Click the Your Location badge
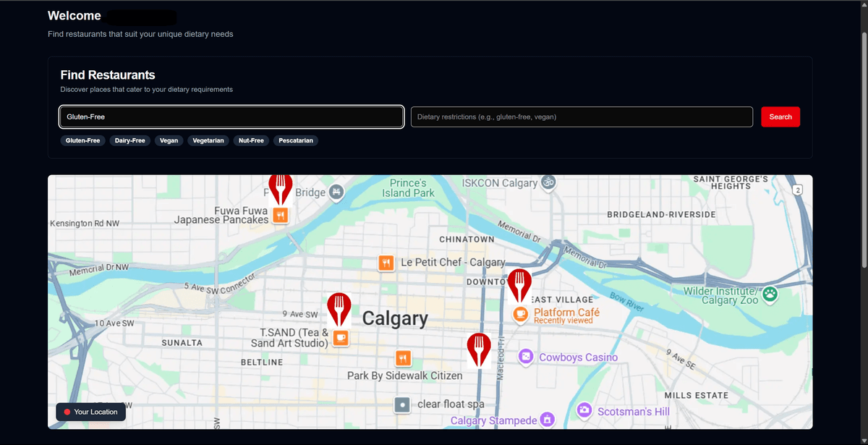 [90, 412]
